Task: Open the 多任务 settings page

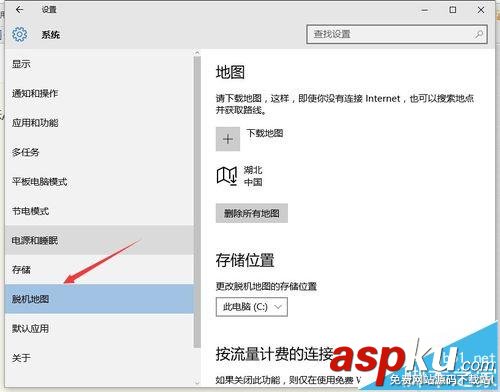Action: [x=99, y=152]
